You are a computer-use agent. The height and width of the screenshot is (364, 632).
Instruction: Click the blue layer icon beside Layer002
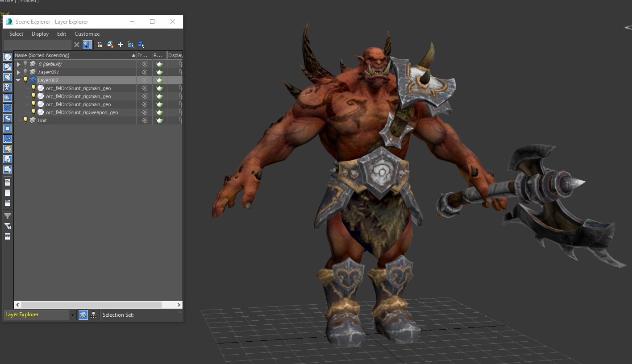click(x=33, y=80)
